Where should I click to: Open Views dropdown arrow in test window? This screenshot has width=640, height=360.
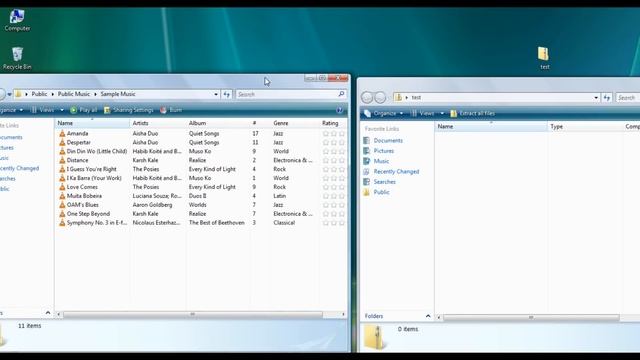[x=442, y=113]
